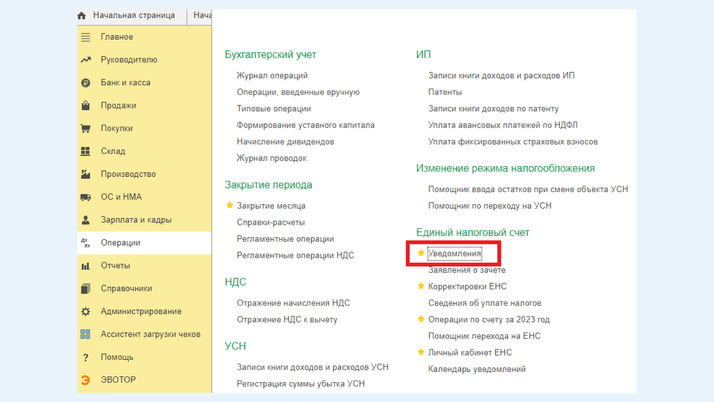This screenshot has height=402, width=714.
Task: Open Регистрация суммы убытка УСН
Action: coord(301,384)
